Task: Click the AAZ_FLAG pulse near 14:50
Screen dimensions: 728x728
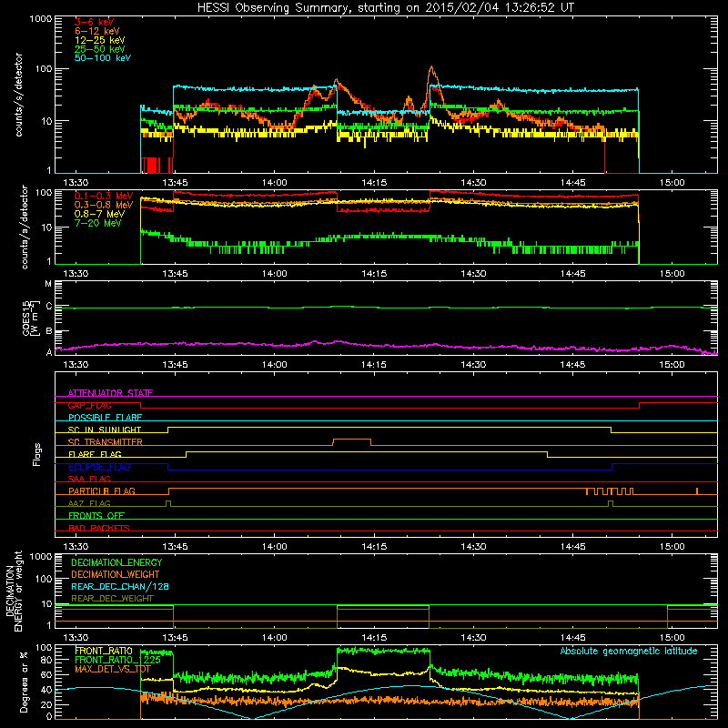Action: (x=611, y=503)
